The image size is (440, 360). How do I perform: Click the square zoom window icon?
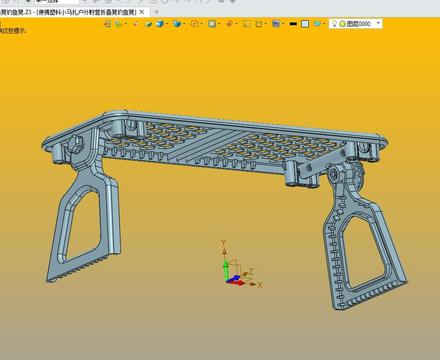point(212,24)
